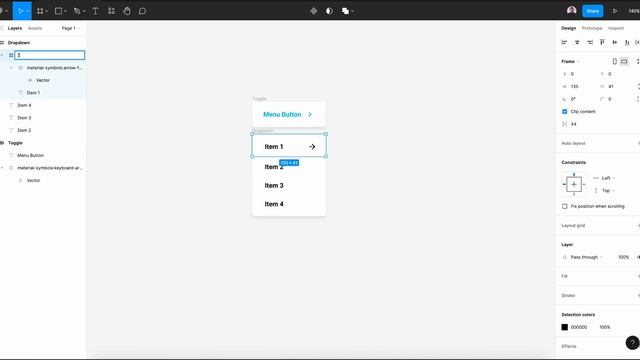Click the Align right icon
The width and height of the screenshot is (640, 360).
589,42
